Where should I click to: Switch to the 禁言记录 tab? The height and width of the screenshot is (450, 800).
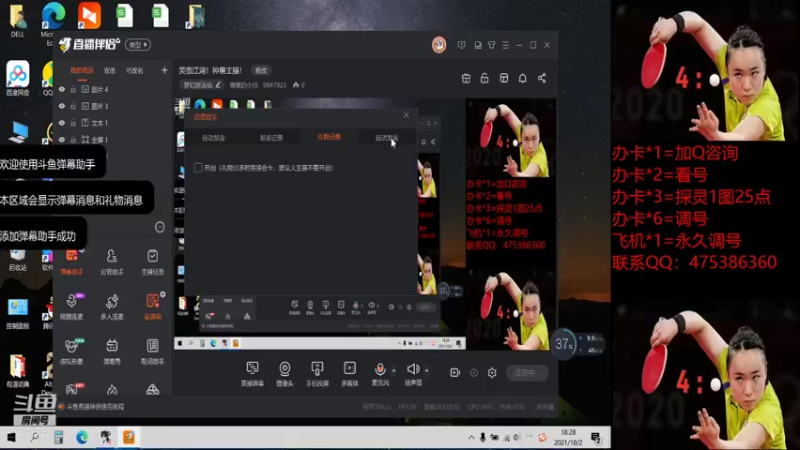[271, 138]
